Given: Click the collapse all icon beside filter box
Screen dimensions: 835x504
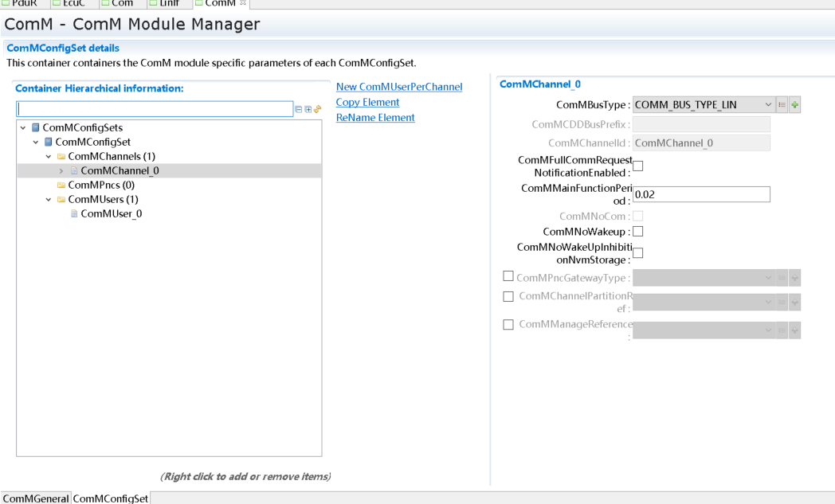Looking at the screenshot, I should (x=299, y=110).
